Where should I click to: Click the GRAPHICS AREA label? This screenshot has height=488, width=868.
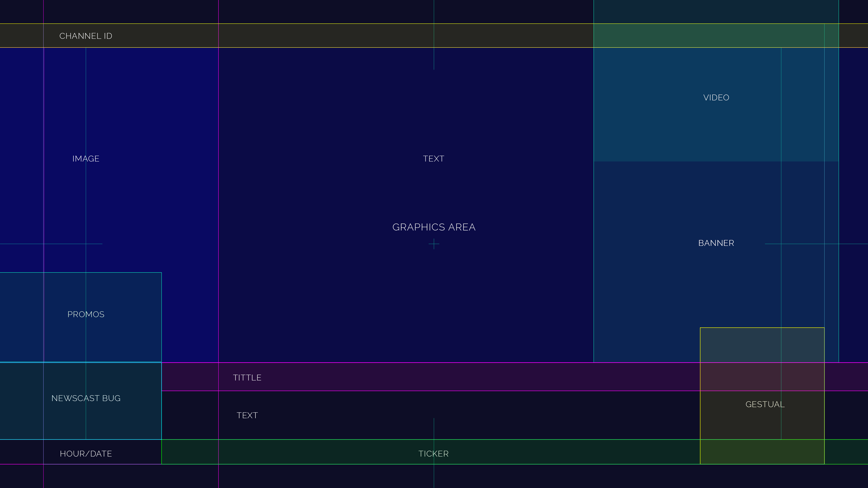434,227
